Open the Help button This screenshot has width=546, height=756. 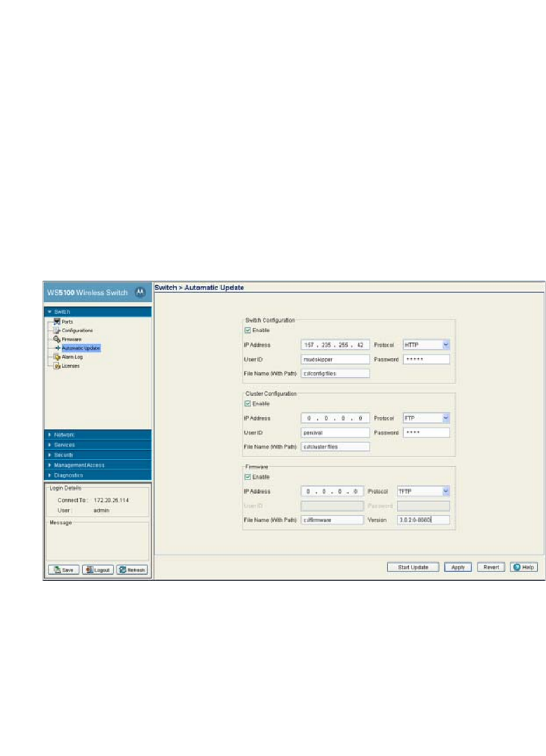(524, 567)
